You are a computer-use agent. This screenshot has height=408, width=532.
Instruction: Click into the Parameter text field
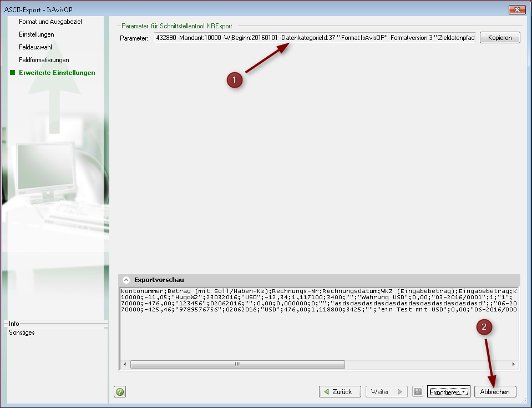click(315, 38)
